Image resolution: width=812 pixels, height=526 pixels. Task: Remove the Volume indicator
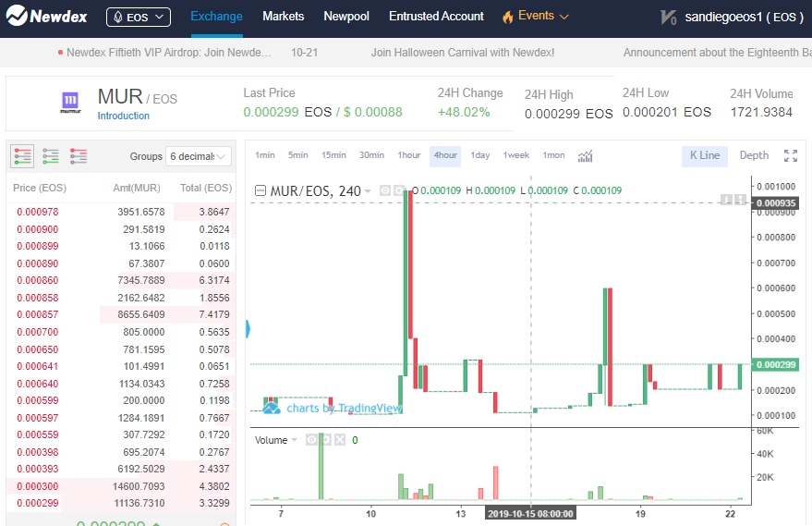[340, 440]
